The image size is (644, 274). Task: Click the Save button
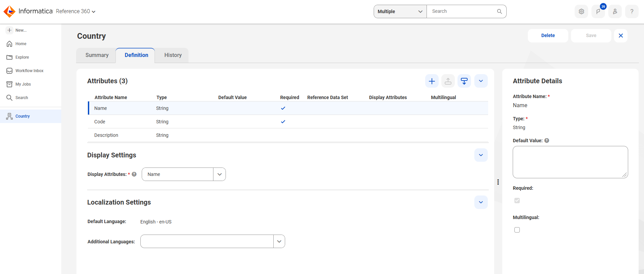pos(591,35)
